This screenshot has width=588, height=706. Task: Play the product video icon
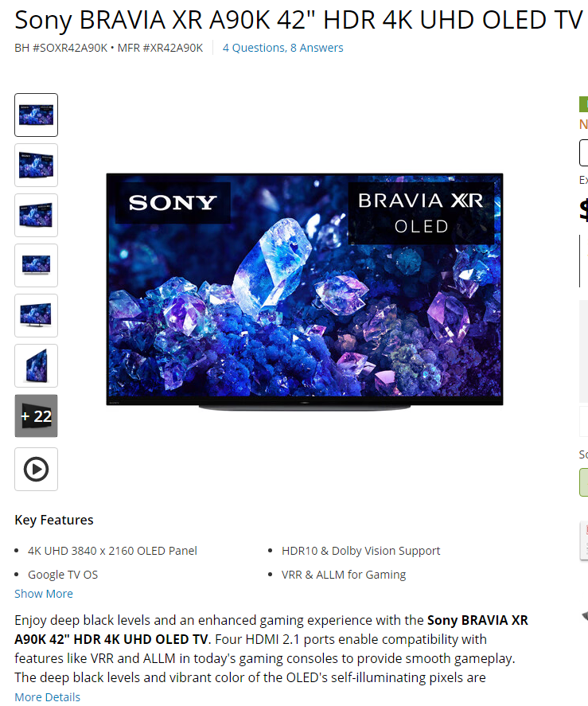[x=36, y=469]
